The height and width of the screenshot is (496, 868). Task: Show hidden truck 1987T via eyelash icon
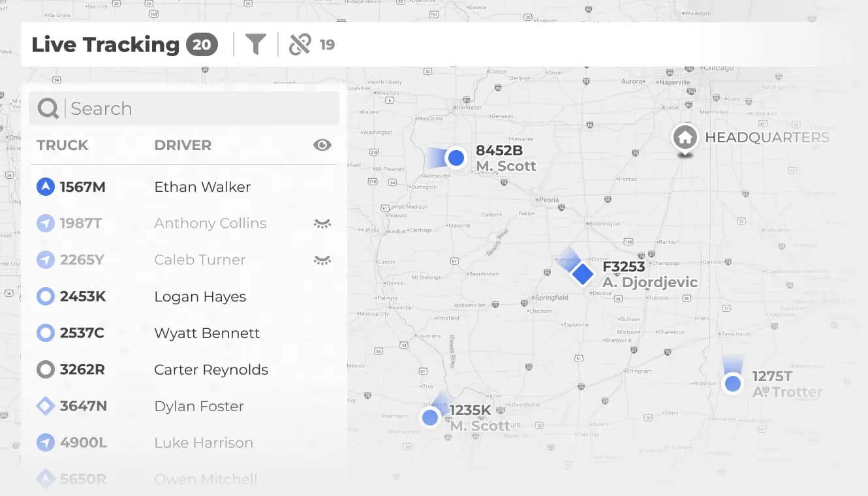pos(322,224)
